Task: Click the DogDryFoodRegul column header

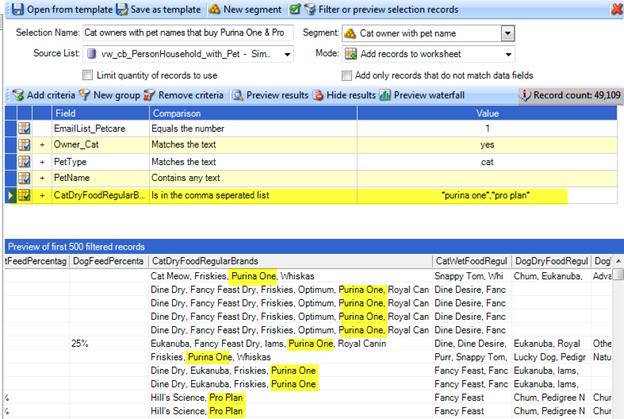Action: [552, 261]
